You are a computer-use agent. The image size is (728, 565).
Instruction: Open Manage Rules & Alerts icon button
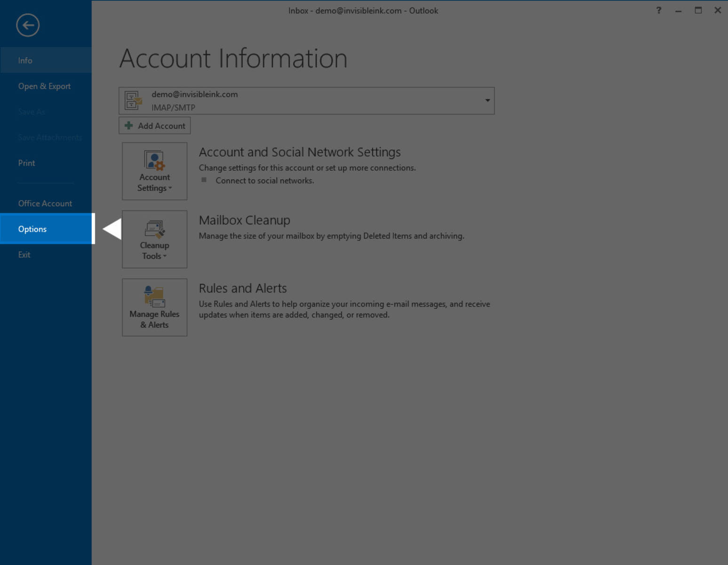(x=154, y=307)
